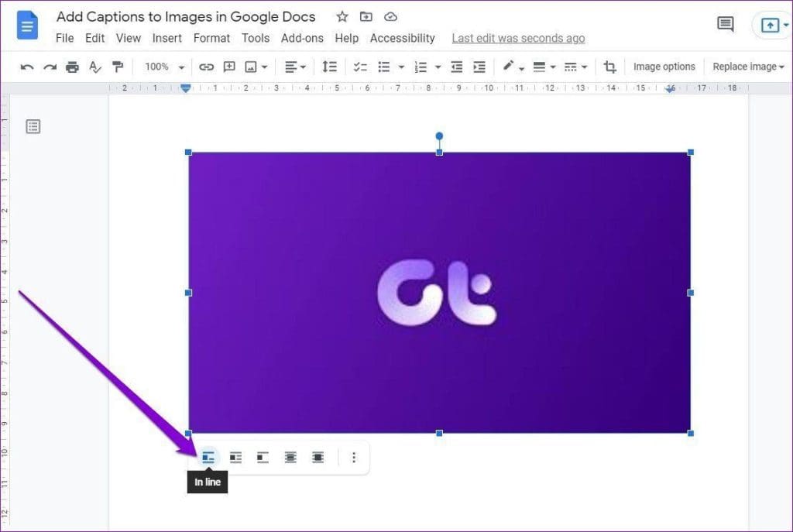
Task: Keep the In line layout selected
Action: point(208,457)
